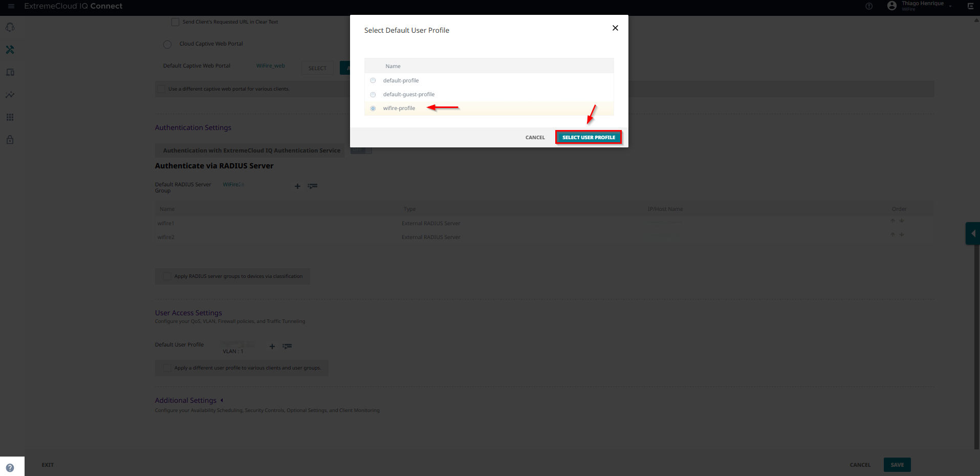Check Send Client's Requested URL in Clear Text
The height and width of the screenshot is (476, 980).
(x=175, y=22)
